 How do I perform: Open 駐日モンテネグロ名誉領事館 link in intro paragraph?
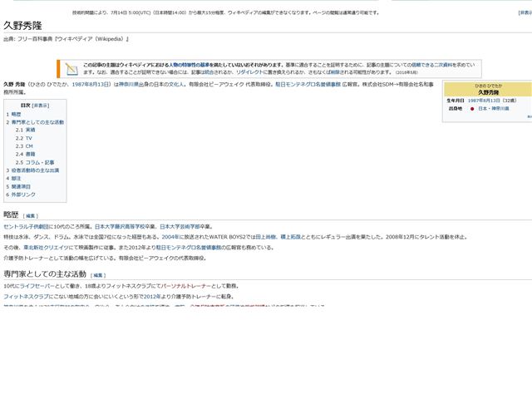308,84
